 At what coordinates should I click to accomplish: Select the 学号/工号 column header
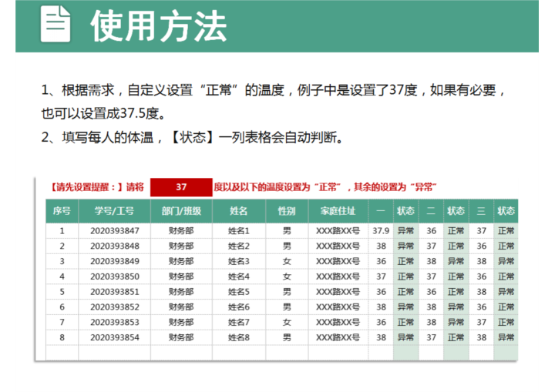click(x=114, y=211)
